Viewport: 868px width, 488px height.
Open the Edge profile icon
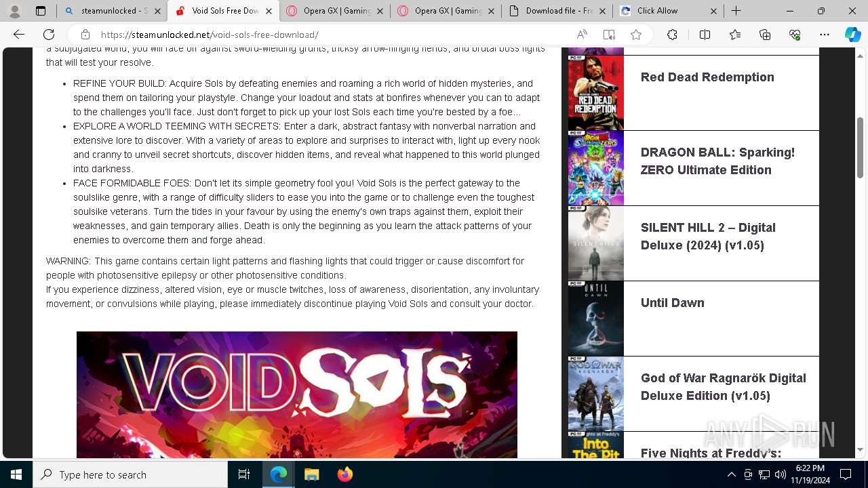pos(14,11)
